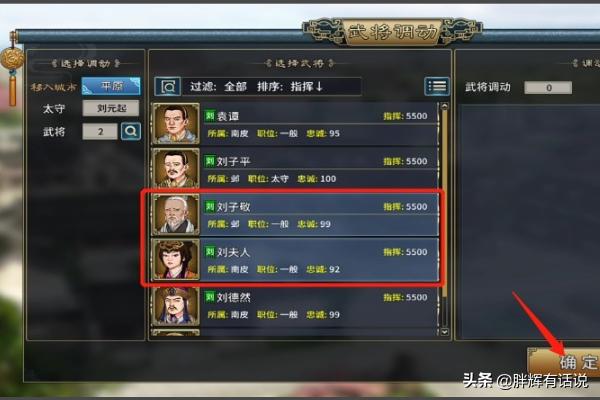Select the 刘子敬 list row
Image resolution: width=600 pixels, height=400 pixels.
(295, 214)
